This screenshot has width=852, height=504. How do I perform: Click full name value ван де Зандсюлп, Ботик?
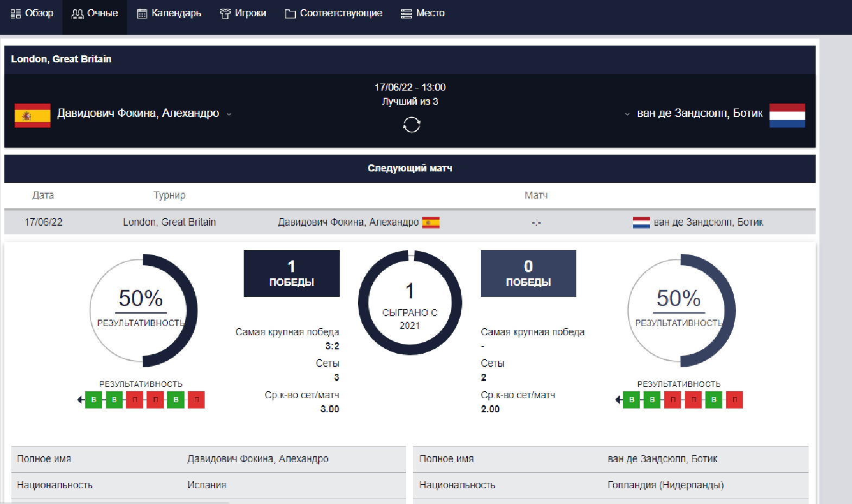click(x=663, y=459)
